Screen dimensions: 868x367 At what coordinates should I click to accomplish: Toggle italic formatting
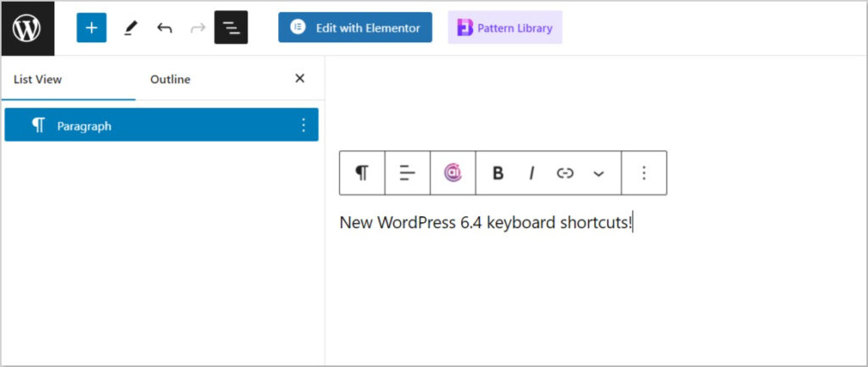click(x=531, y=173)
